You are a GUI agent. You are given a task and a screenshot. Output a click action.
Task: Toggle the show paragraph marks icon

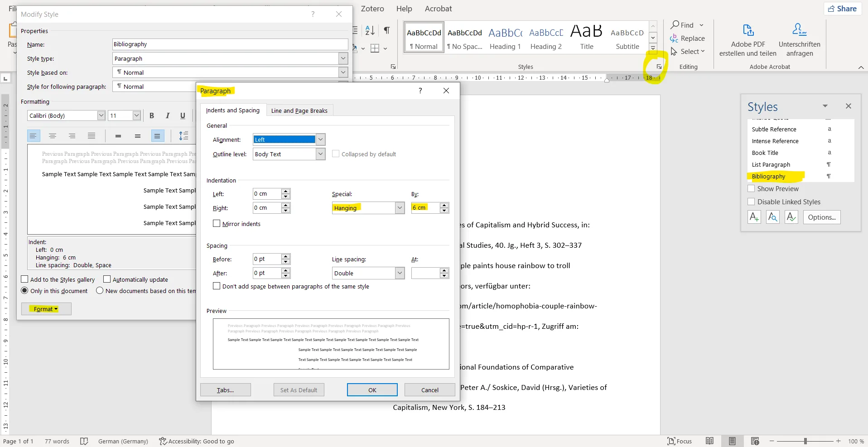click(x=387, y=30)
